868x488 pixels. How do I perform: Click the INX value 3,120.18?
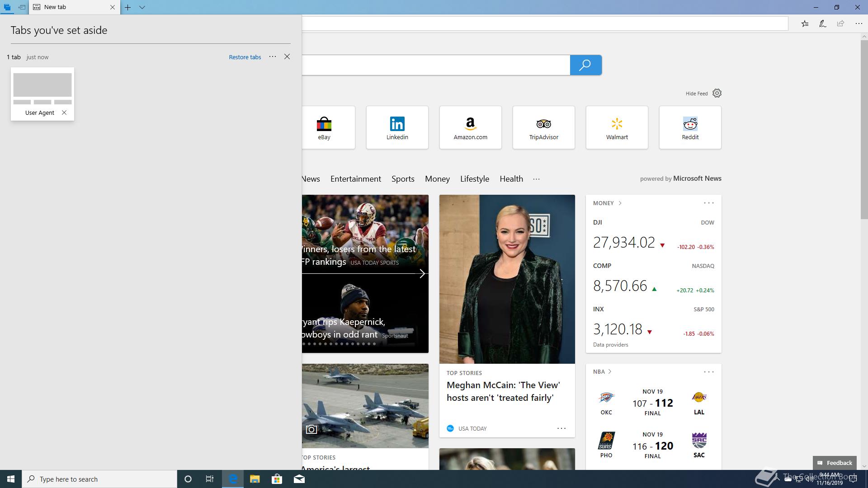(x=618, y=329)
